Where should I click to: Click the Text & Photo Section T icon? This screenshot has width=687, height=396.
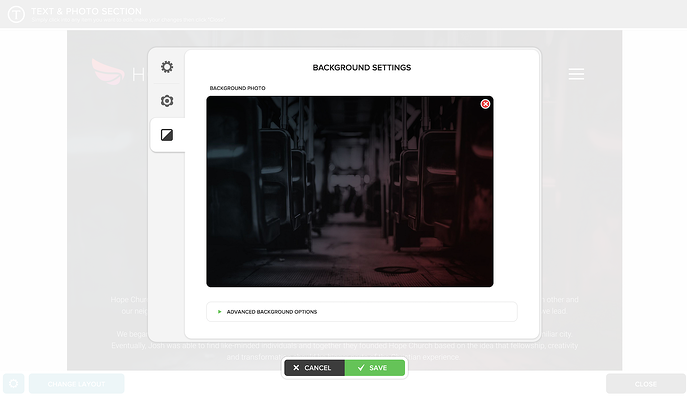point(16,14)
